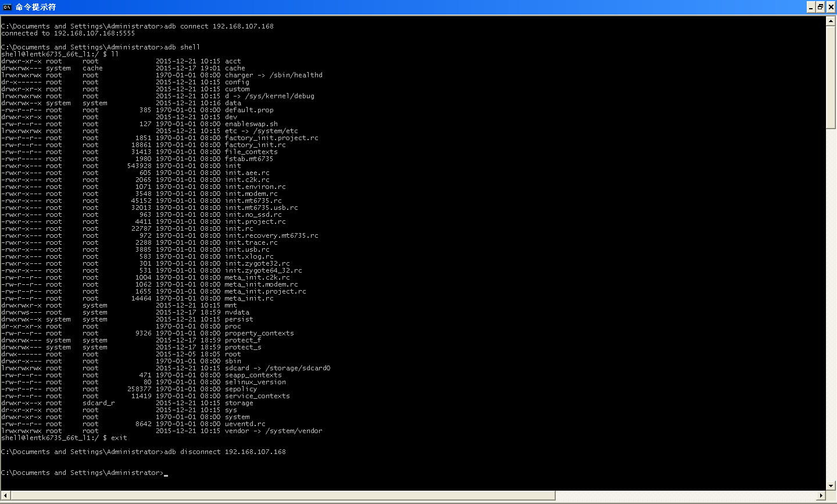Click the vertical scrollbar up arrow
The image size is (837, 504).
831,21
